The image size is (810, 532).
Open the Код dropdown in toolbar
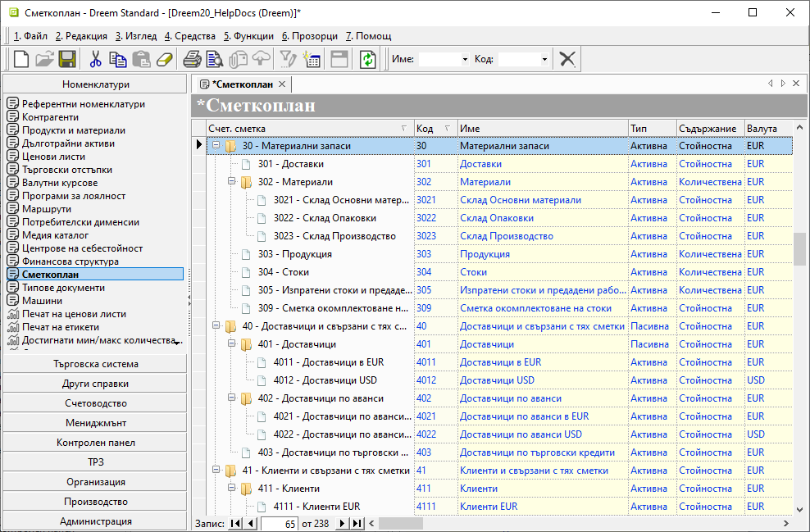click(x=544, y=60)
